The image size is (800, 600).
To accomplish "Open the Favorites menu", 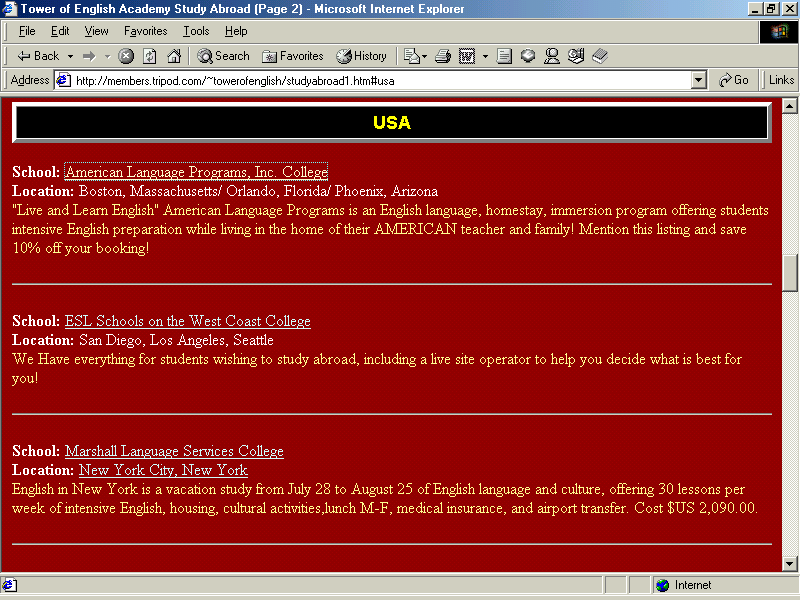I will coord(145,31).
